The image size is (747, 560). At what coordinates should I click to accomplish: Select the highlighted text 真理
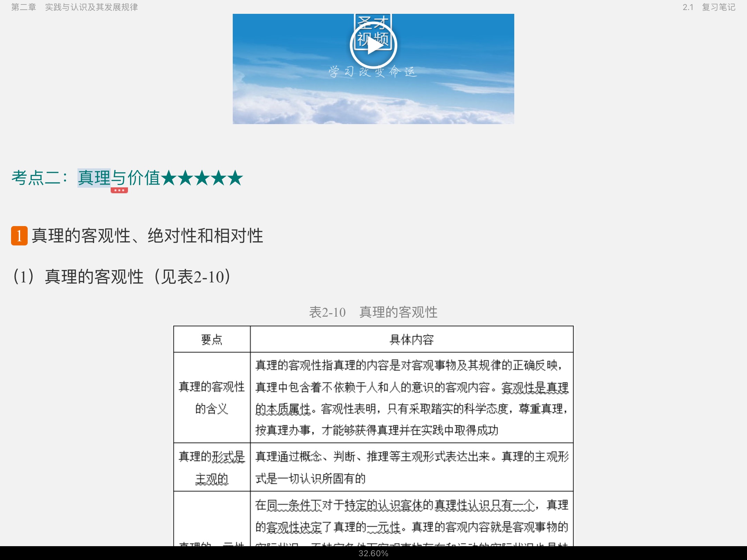pos(93,177)
